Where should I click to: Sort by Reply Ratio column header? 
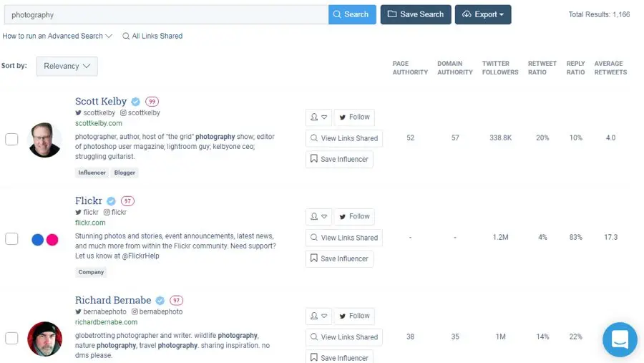point(575,68)
